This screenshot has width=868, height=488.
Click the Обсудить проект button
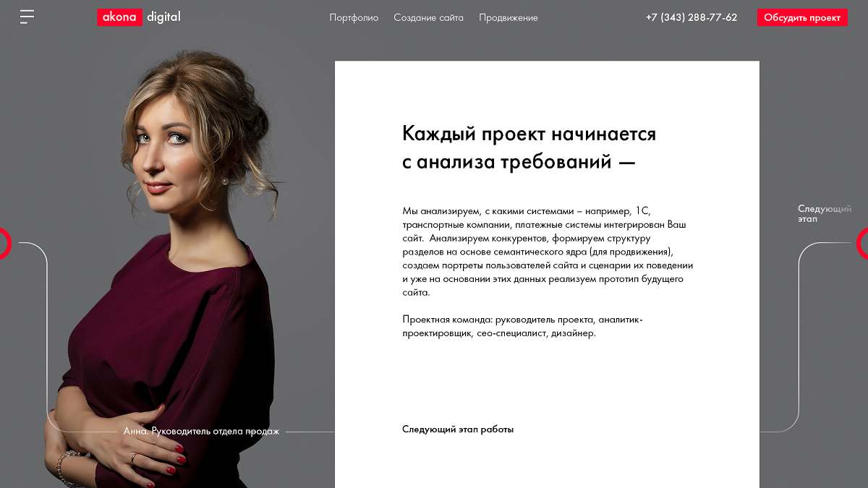[x=802, y=17]
